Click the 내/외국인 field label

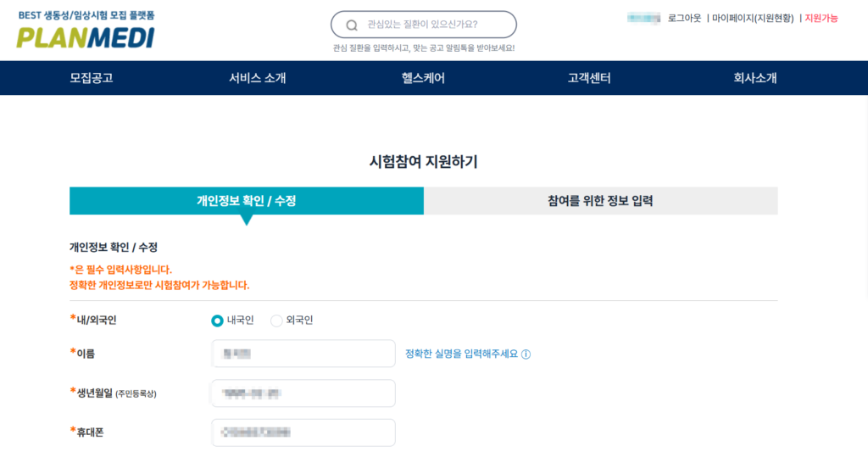pos(93,321)
